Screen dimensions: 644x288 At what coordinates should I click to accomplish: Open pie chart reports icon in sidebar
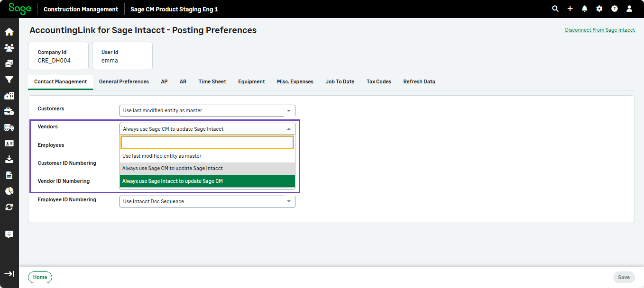[x=9, y=191]
